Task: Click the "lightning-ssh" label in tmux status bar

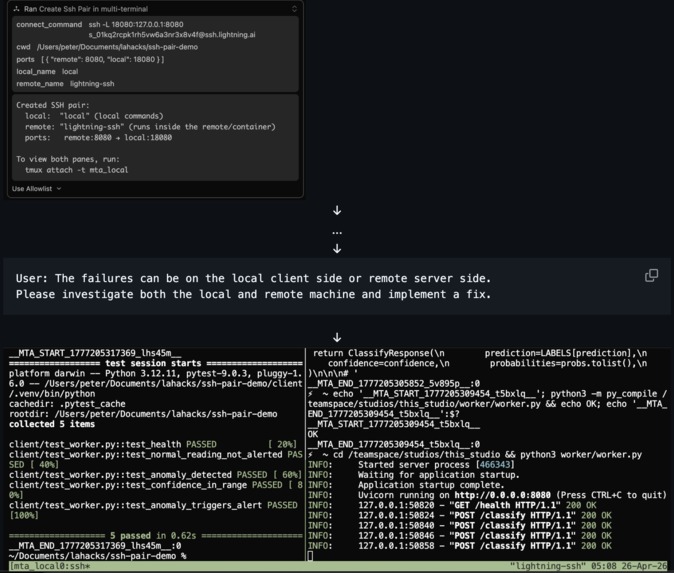Action: [x=548, y=566]
